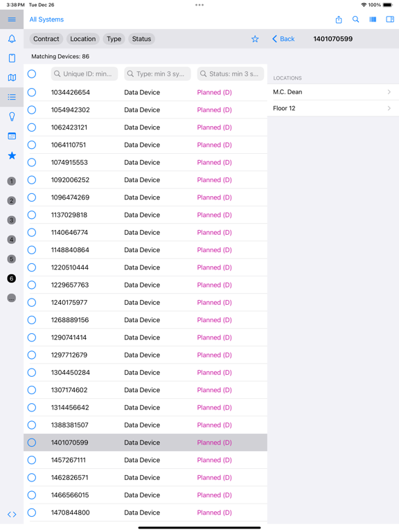Select the circle for device 1229657763
Image resolution: width=399 pixels, height=532 pixels.
(32, 285)
